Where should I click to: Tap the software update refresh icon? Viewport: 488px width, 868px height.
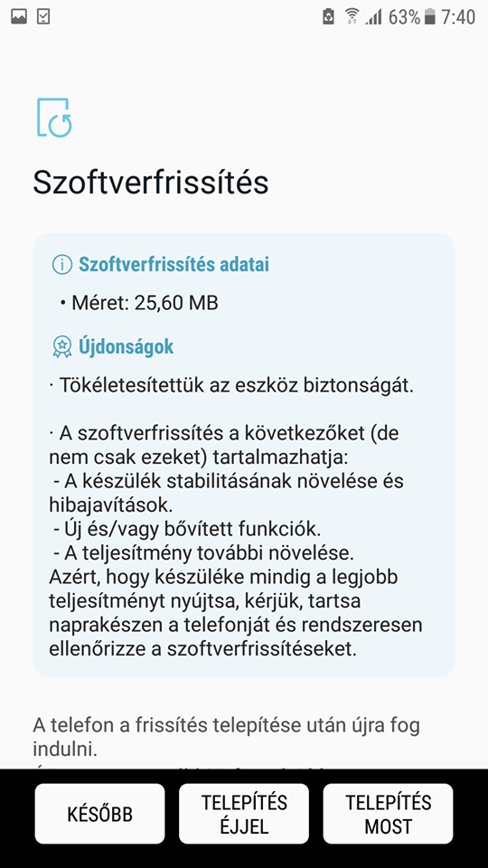tap(54, 118)
